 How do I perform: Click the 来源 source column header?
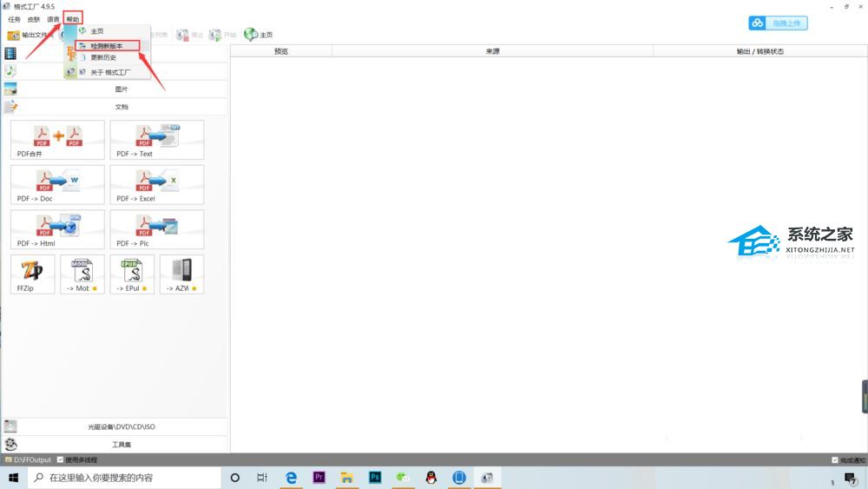pos(493,51)
